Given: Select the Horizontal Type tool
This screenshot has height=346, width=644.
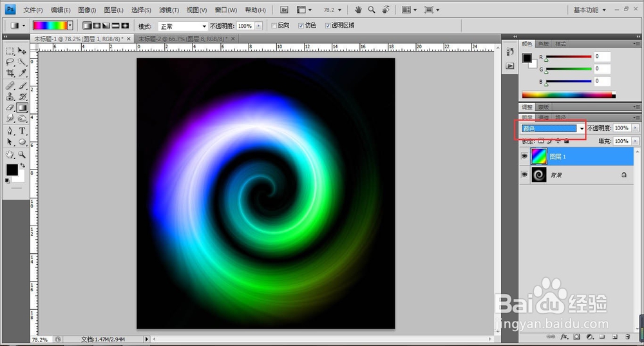Looking at the screenshot, I should click(22, 131).
